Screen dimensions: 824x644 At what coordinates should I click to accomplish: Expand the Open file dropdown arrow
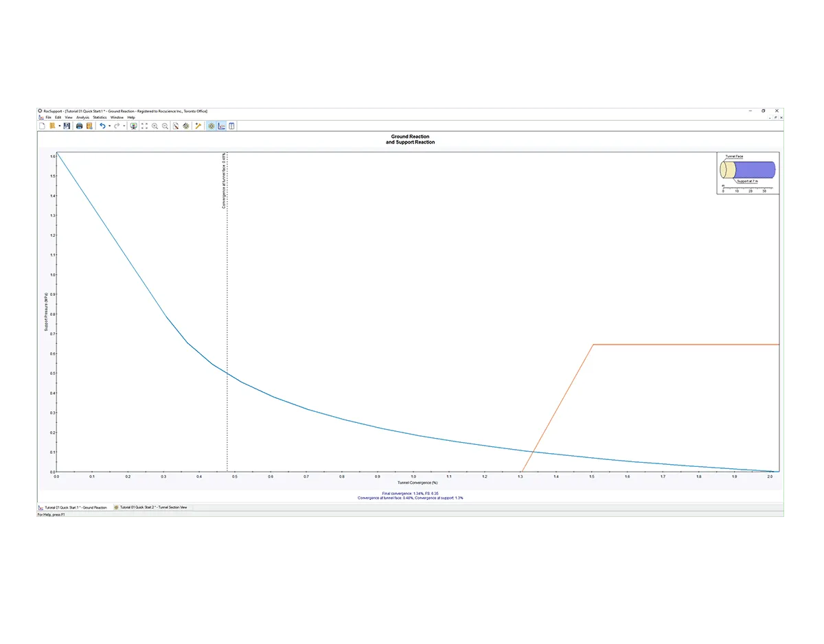click(x=60, y=126)
